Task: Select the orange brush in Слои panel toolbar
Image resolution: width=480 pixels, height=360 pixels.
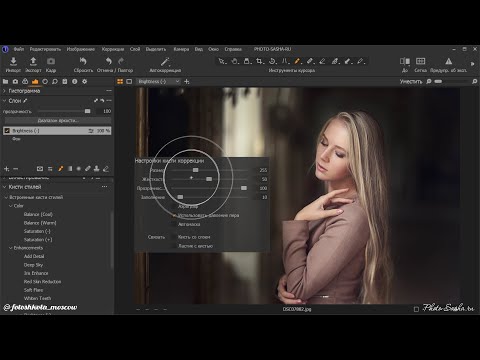Action: tap(60, 169)
